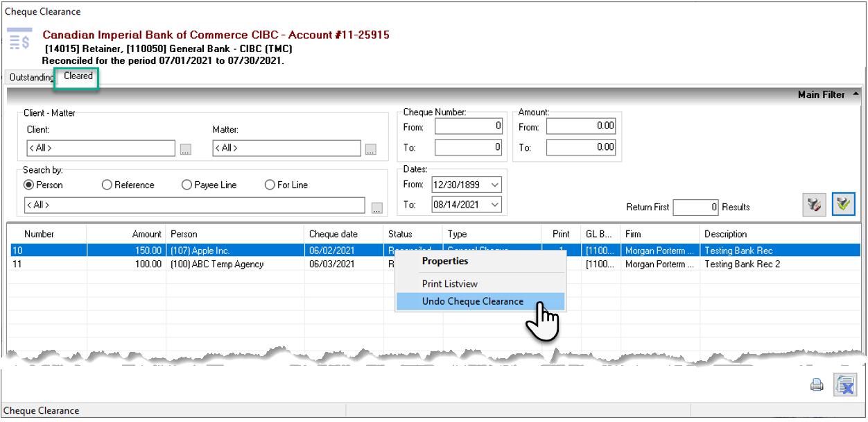
Task: Select the "(100) ABC Temp Agency" cell
Action: (236, 264)
